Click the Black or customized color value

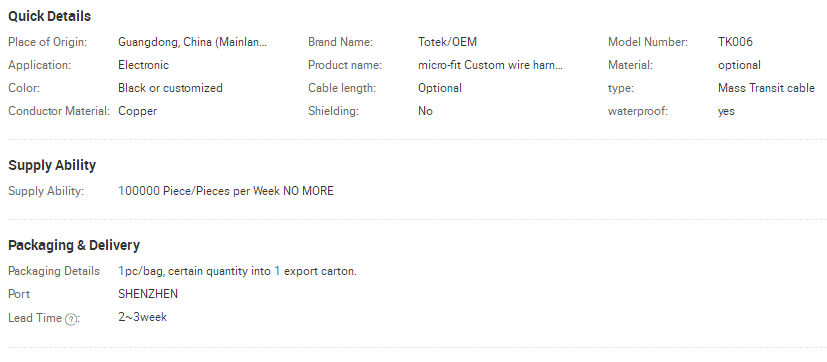click(170, 88)
